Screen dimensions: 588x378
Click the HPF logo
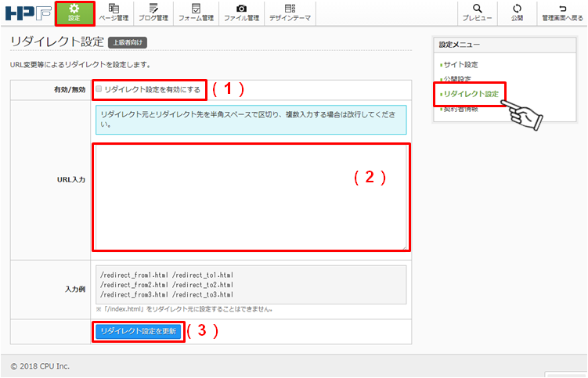click(x=28, y=13)
